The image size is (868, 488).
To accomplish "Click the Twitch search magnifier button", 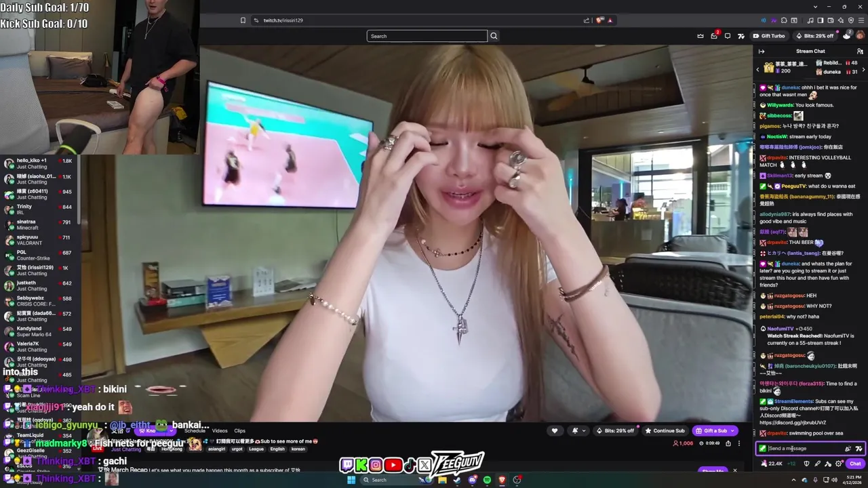I will (x=494, y=36).
